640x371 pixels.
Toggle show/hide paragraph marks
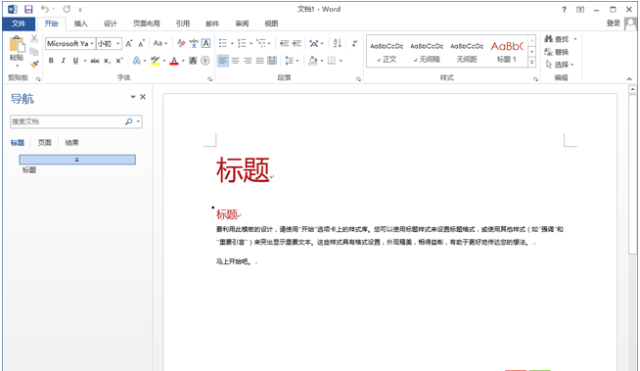[355, 43]
